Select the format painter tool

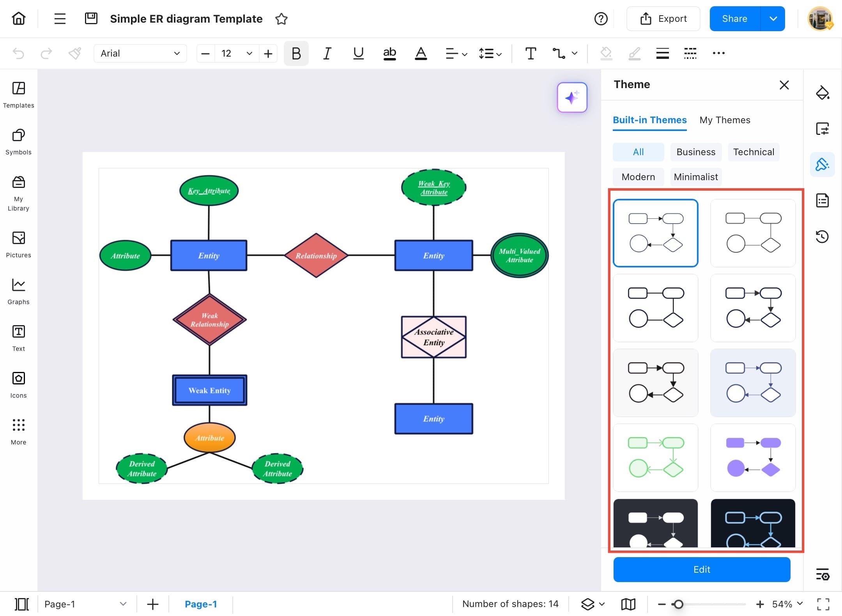74,53
